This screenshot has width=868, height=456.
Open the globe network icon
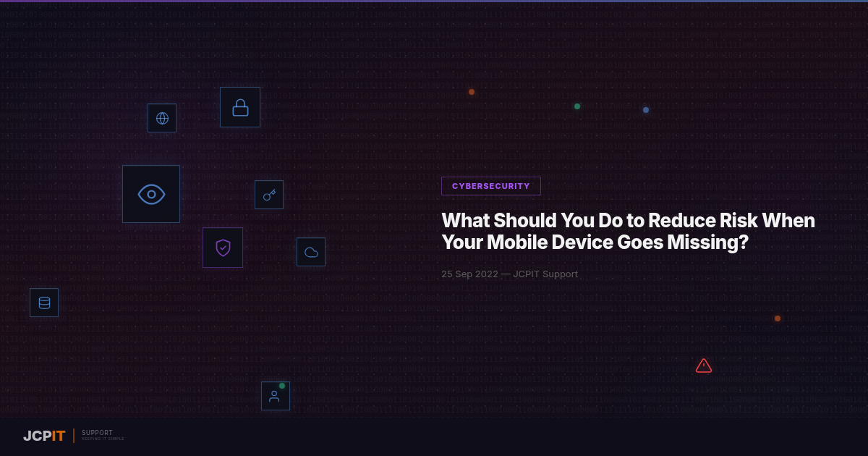[162, 118]
